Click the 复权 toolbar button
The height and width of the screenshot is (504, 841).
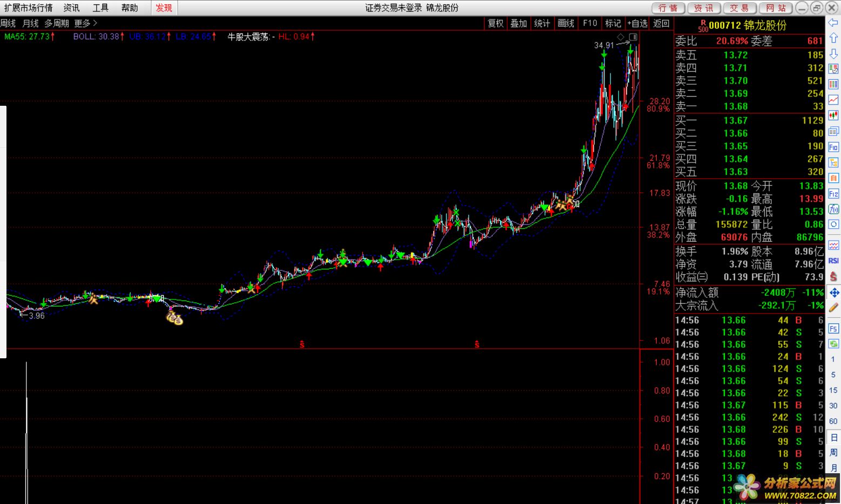pyautogui.click(x=495, y=23)
